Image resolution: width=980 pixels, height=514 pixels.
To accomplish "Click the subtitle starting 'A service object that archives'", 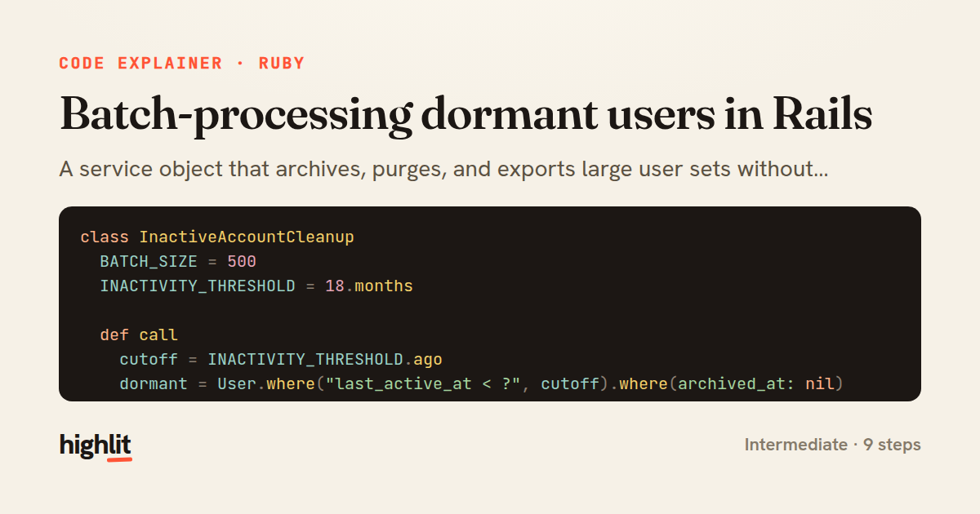I will tap(444, 170).
